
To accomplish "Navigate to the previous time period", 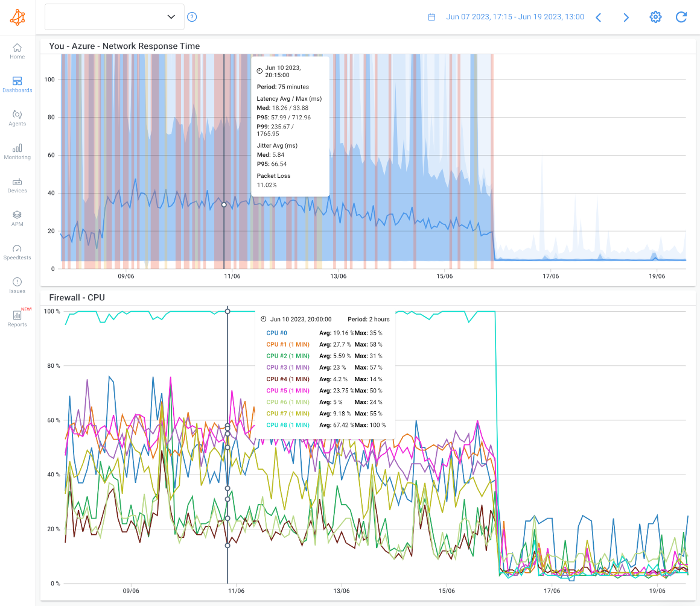I will coord(598,17).
